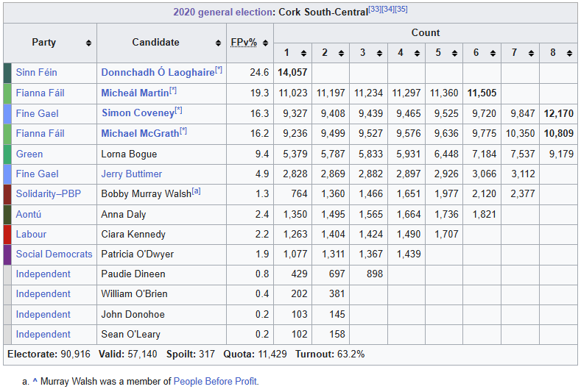The image size is (581, 392).
Task: Open Independent link in William O'Brien row
Action: 43,294
